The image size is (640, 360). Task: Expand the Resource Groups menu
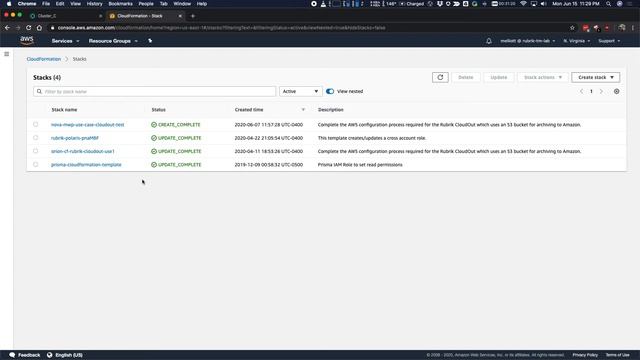113,41
